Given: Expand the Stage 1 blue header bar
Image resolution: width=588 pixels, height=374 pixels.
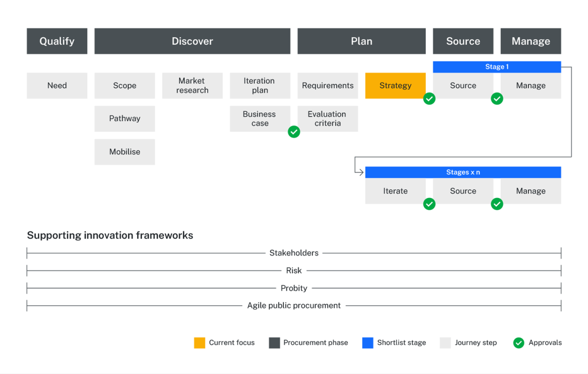Looking at the screenshot, I should [496, 66].
